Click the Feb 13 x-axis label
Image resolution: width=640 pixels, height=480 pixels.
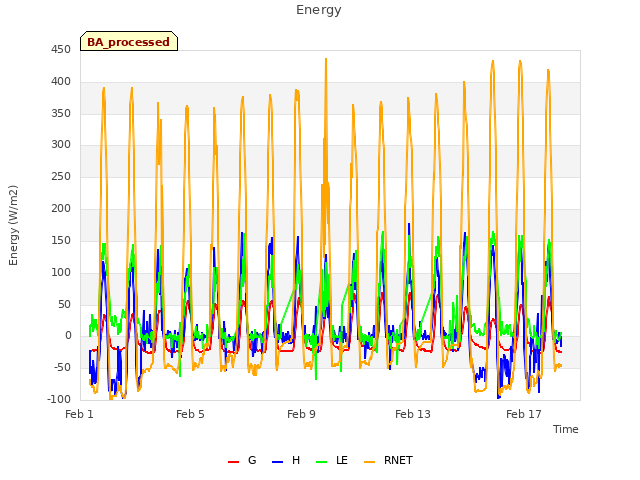(413, 414)
